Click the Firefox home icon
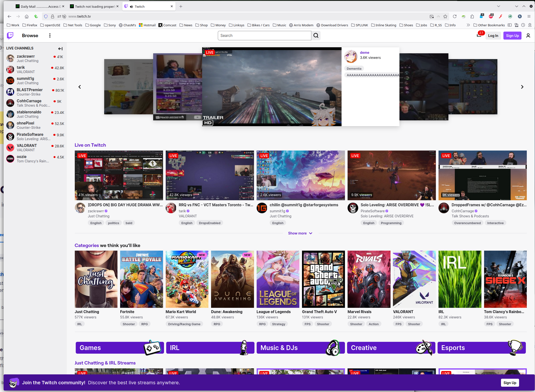Viewport: 535px width, 392px height. coord(27,16)
